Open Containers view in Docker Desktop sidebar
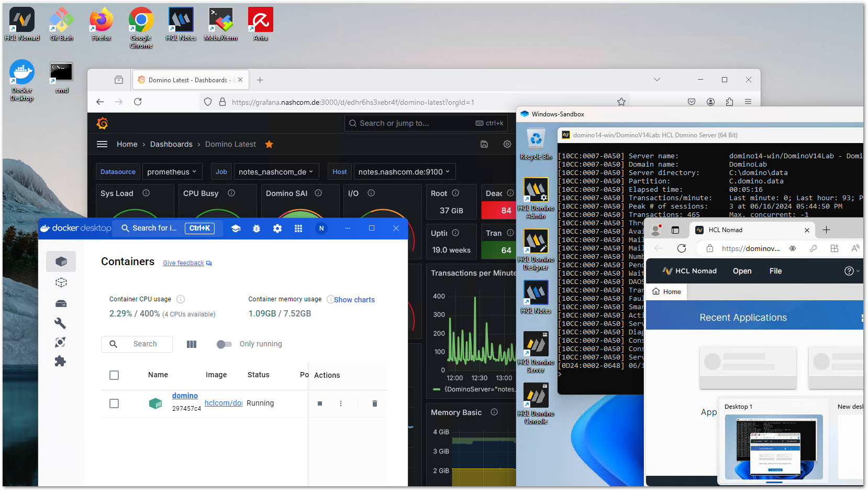The image size is (868, 491). (61, 261)
